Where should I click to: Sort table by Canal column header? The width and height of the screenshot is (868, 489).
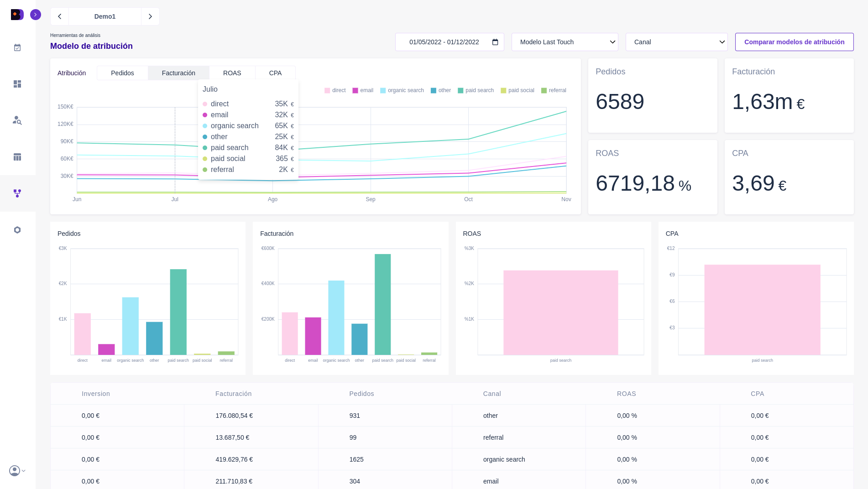492,394
